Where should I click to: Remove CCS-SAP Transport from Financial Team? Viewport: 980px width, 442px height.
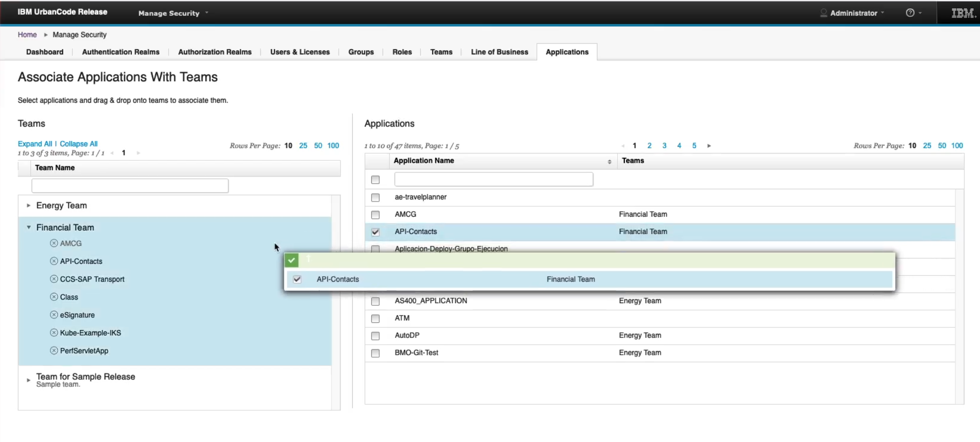click(54, 279)
